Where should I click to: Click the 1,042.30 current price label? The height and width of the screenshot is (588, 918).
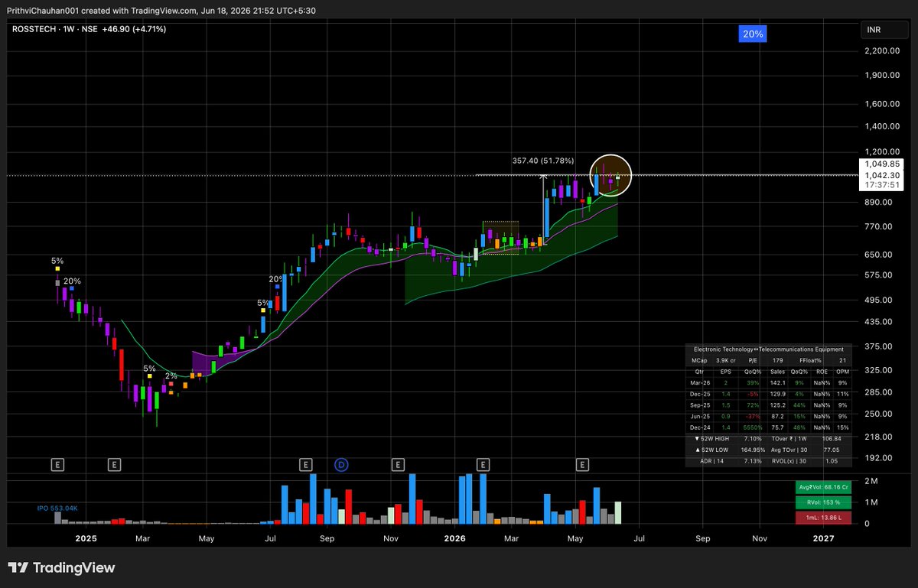[881, 174]
